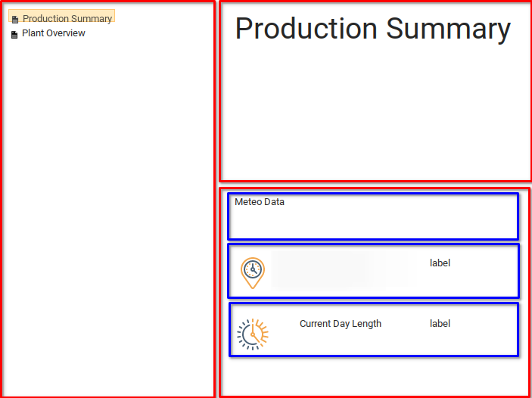The image size is (532, 398).
Task: Click the label next to Current Day Length
Action: tap(440, 324)
